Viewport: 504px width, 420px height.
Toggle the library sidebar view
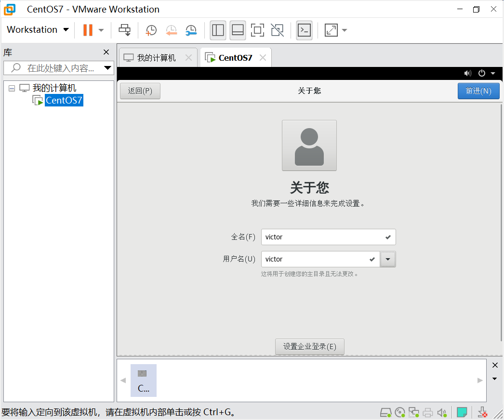[218, 30]
